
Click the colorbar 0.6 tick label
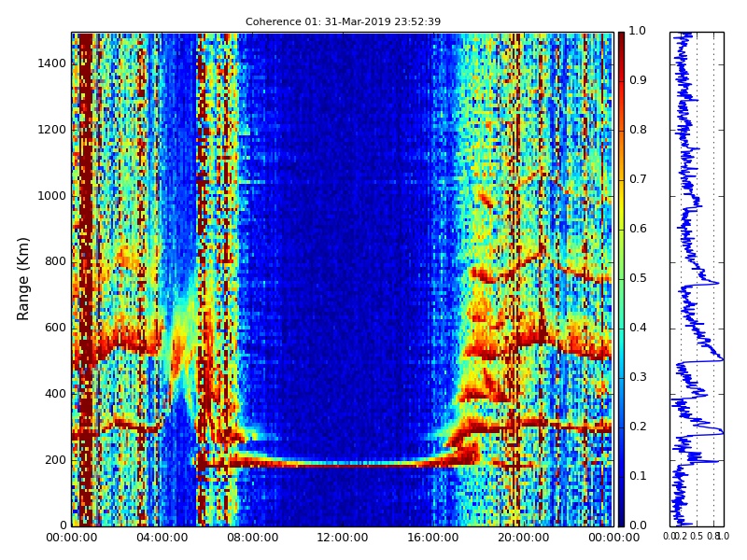pyautogui.click(x=638, y=229)
